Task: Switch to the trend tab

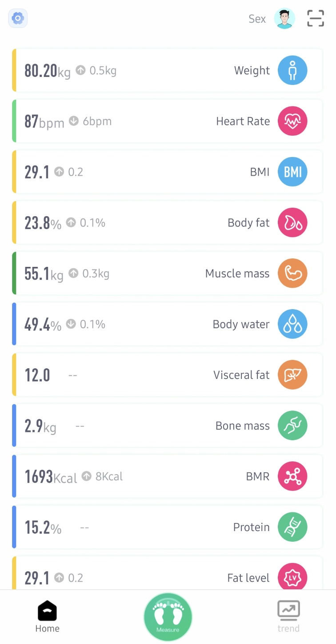Action: click(x=288, y=617)
